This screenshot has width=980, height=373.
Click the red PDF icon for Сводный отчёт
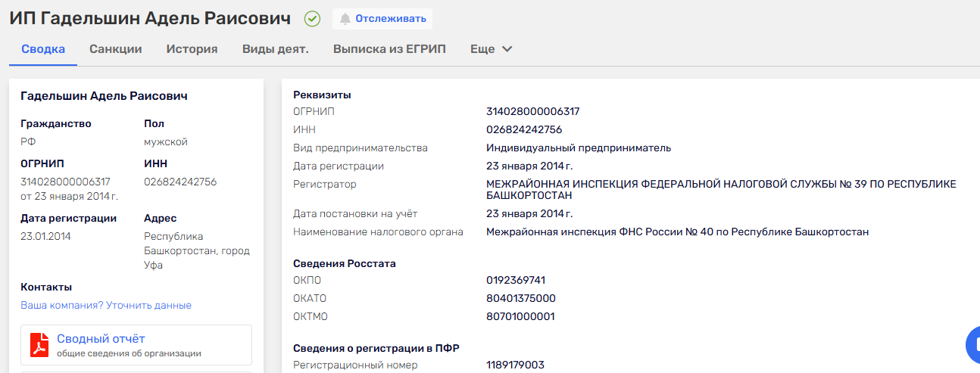[39, 345]
